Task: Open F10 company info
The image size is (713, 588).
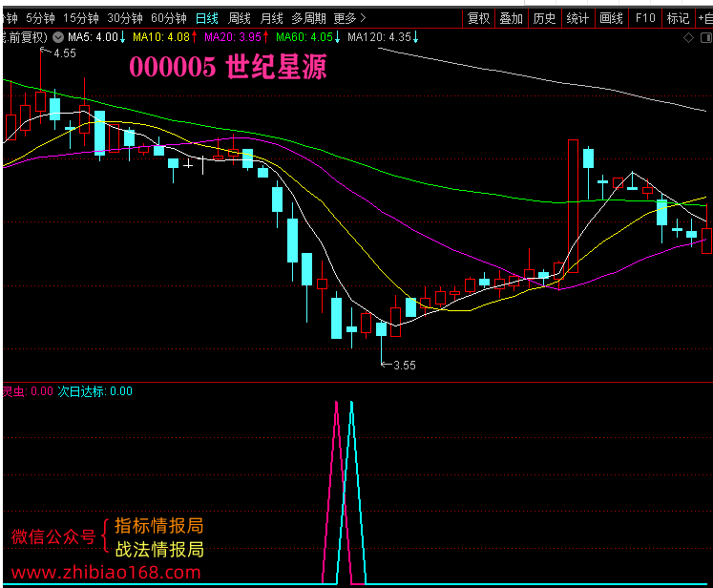Action: [x=645, y=18]
